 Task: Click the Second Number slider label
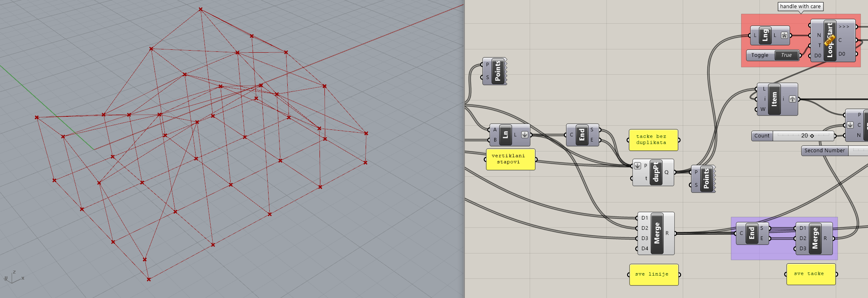pyautogui.click(x=824, y=151)
